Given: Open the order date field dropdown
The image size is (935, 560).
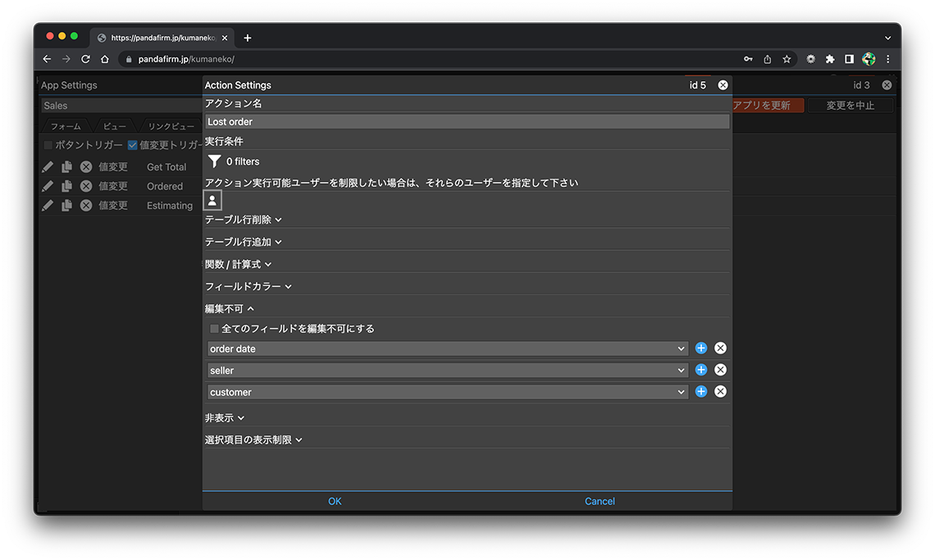Looking at the screenshot, I should point(447,348).
